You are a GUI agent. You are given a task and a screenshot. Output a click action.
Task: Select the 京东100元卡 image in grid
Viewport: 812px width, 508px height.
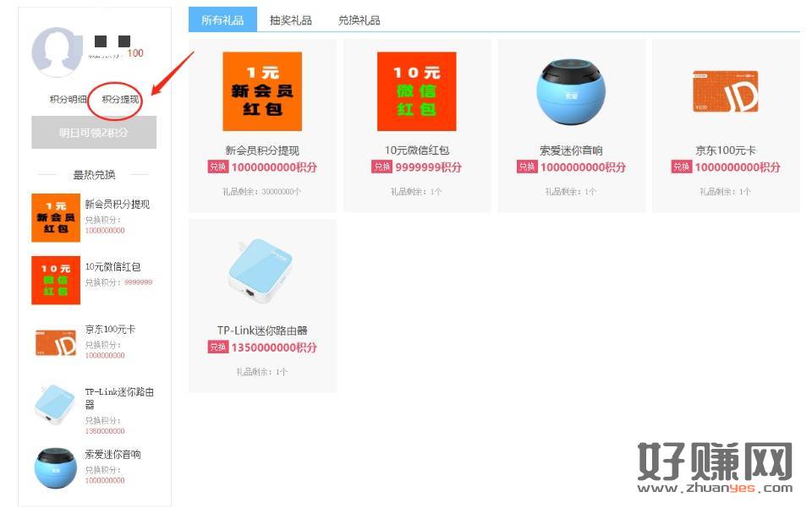pyautogui.click(x=725, y=91)
